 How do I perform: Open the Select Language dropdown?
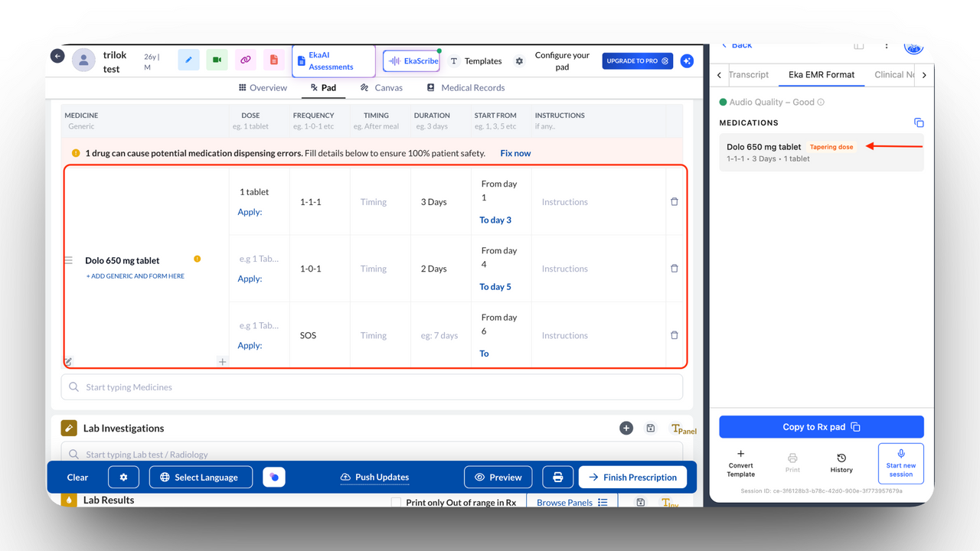[199, 477]
